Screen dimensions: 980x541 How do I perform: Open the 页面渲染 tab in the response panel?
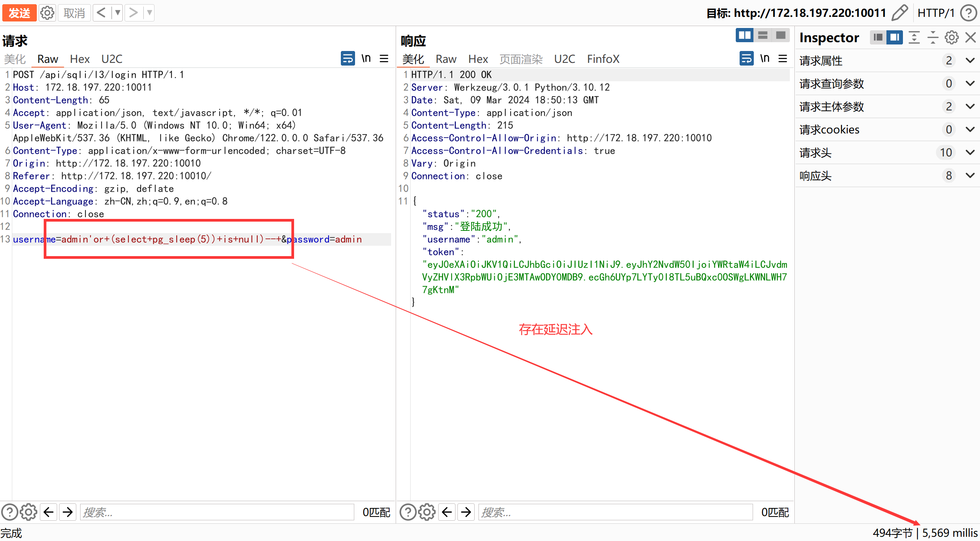(520, 58)
